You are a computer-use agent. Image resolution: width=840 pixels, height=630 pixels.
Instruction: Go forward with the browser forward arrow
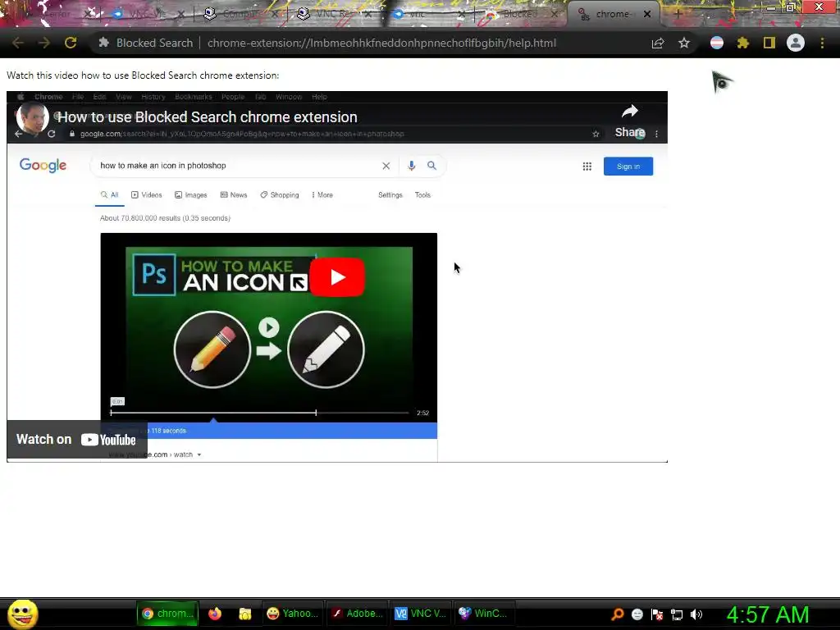tap(44, 43)
